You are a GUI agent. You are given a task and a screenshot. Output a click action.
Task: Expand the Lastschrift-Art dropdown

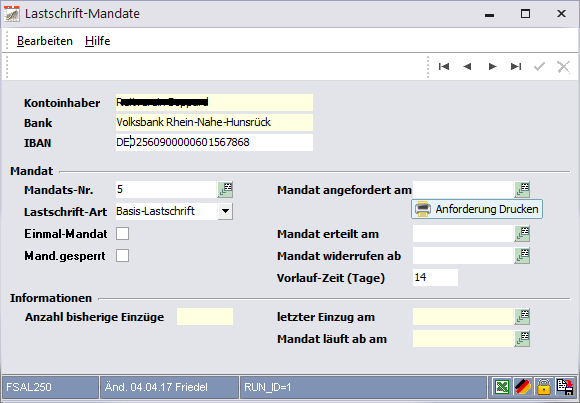[225, 212]
